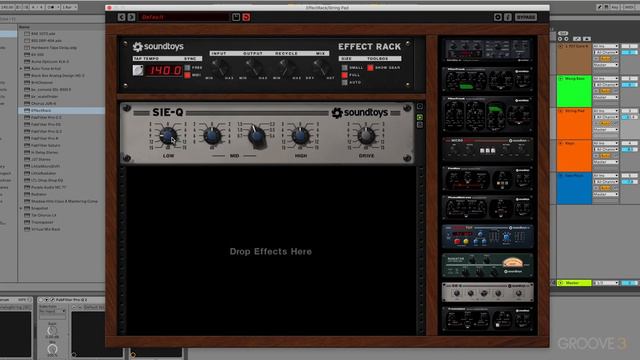The width and height of the screenshot is (640, 360).
Task: Click the SIE-Q Mid gain knob
Action: [212, 136]
